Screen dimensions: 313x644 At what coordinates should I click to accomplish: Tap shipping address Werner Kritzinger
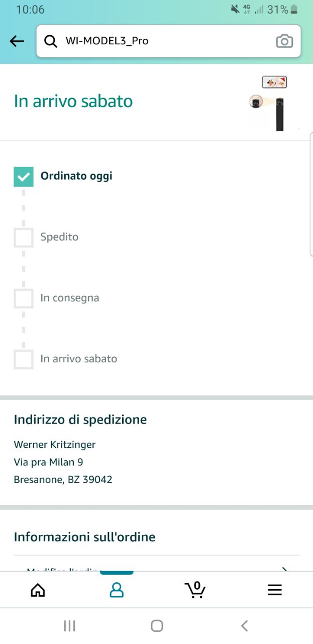pos(55,444)
